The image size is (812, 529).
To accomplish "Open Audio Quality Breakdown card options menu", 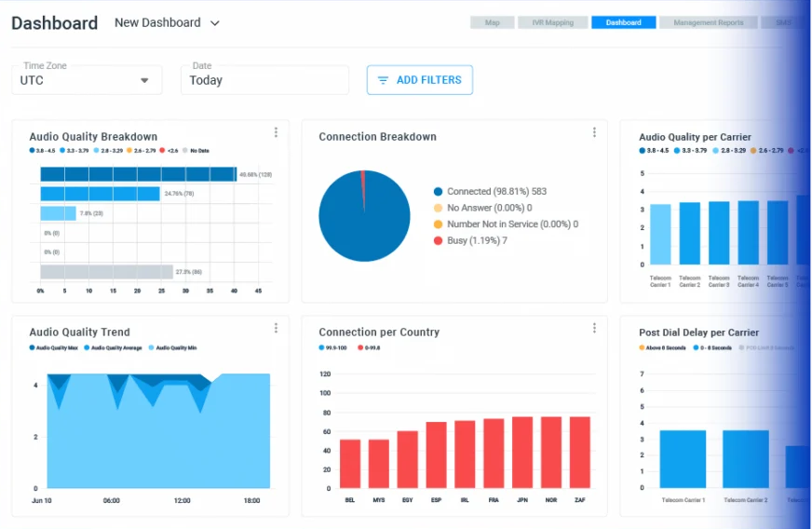I will coord(276,132).
